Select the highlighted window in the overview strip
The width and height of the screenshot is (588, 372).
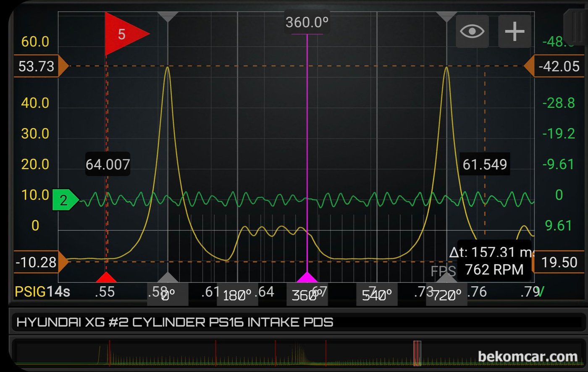click(417, 354)
